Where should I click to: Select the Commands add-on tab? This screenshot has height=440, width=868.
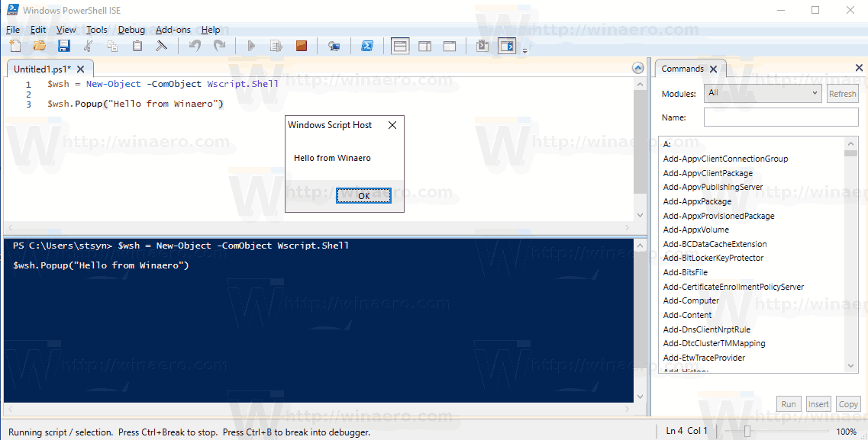coord(682,69)
